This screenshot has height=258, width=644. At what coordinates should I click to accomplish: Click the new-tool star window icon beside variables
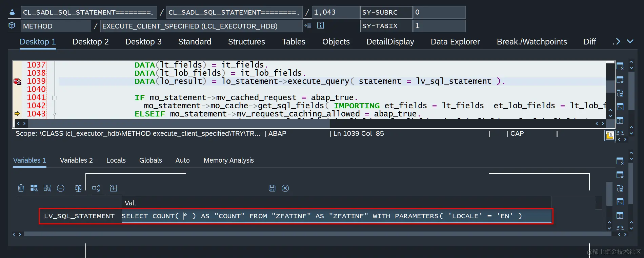(620, 175)
